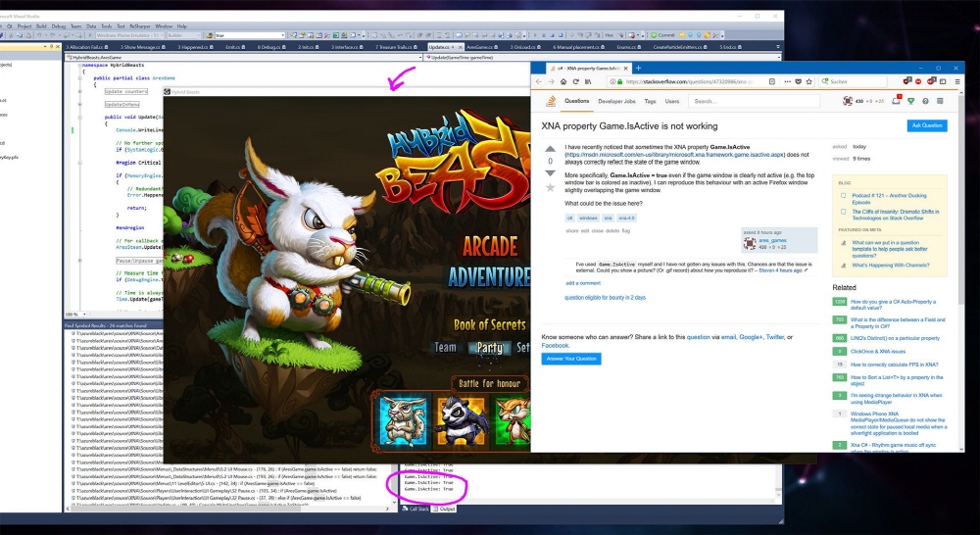Click the Firefox 'Suchen' search box

854,82
